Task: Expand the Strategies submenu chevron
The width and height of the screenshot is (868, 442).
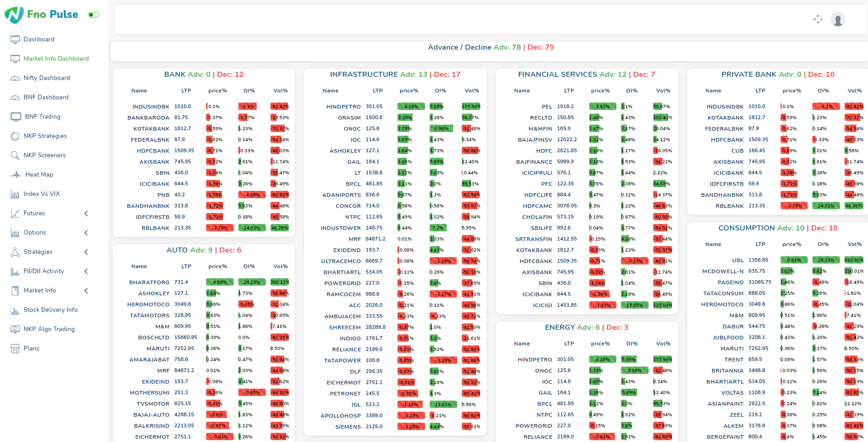Action: click(86, 252)
